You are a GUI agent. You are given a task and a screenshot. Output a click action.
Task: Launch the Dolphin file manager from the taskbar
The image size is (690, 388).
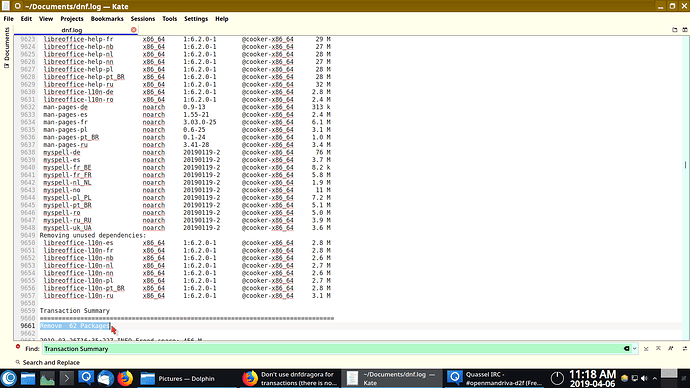(x=28, y=378)
